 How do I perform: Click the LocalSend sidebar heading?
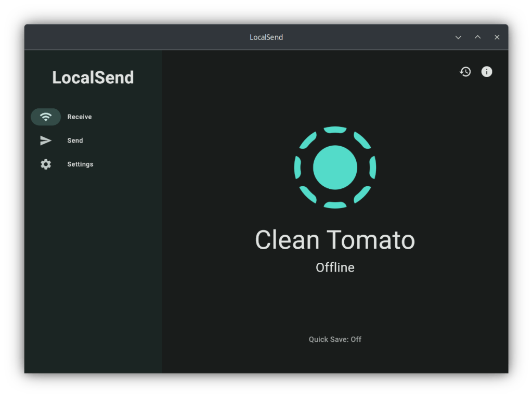[93, 78]
